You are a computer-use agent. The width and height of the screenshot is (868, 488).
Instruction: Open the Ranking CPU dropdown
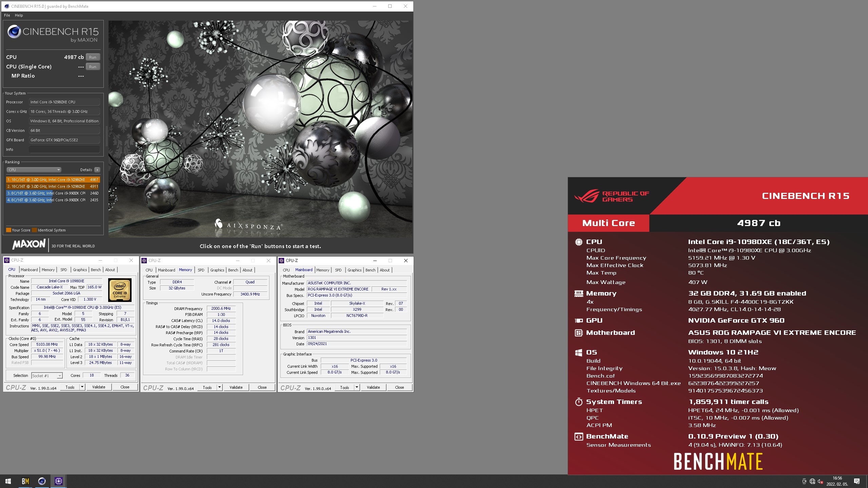coord(34,170)
